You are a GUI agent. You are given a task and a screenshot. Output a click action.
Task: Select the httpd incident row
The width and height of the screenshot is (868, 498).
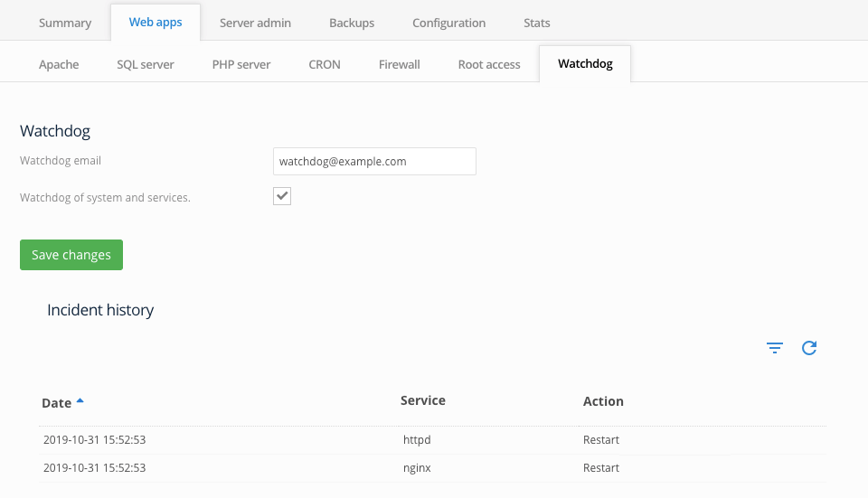(432, 440)
